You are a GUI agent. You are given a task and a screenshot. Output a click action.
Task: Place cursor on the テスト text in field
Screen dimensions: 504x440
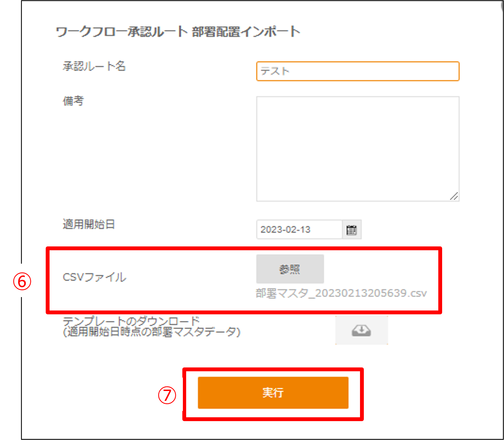coord(275,71)
